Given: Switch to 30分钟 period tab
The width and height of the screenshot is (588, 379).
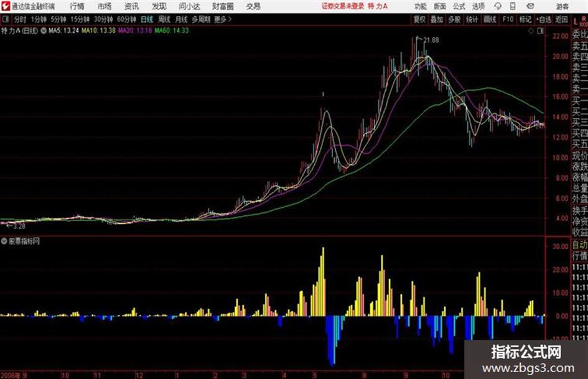Looking at the screenshot, I should coord(103,19).
